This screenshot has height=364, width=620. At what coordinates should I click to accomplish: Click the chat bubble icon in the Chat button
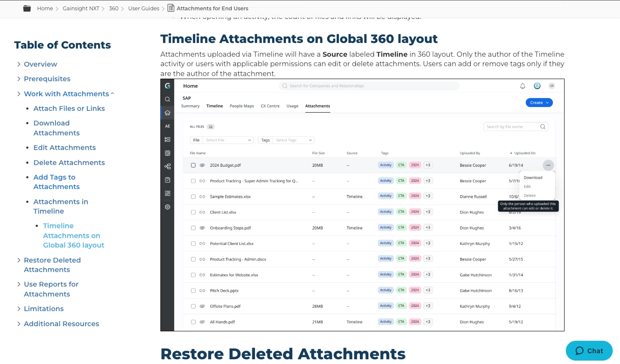580,351
